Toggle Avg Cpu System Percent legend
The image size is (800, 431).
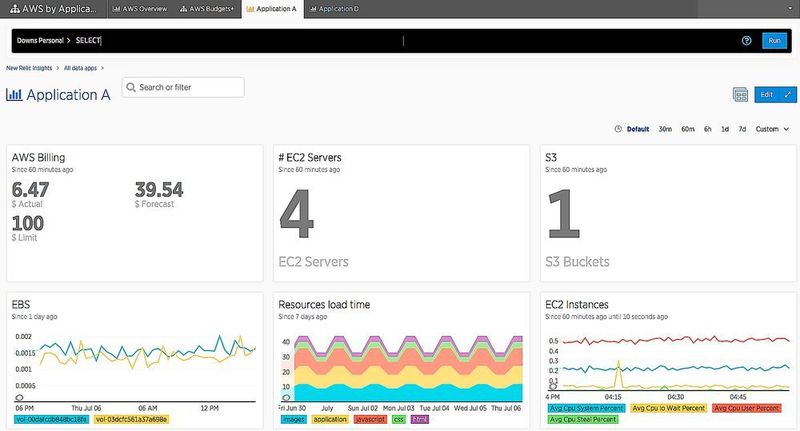point(586,408)
